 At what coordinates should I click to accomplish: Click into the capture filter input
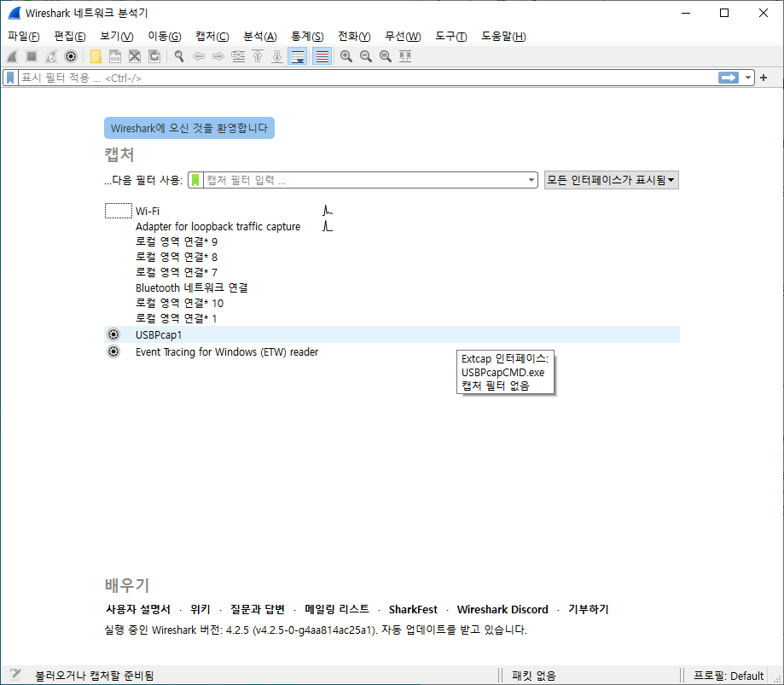tap(365, 180)
